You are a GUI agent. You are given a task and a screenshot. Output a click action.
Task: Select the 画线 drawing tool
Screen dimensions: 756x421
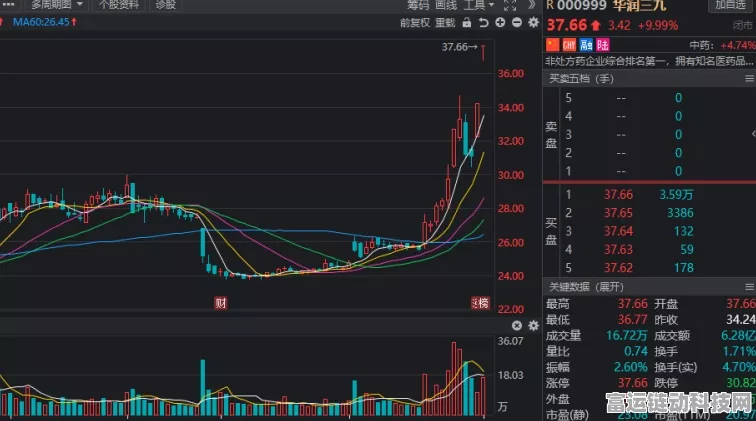pos(446,5)
